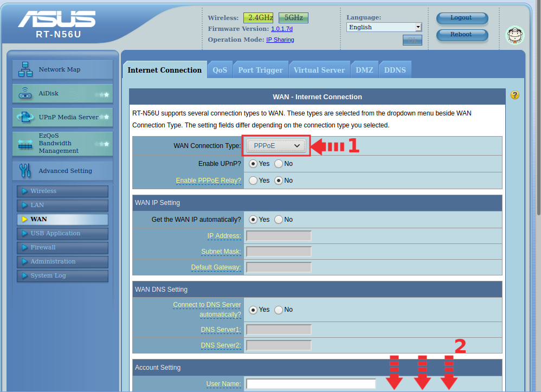Select Yes for Enable PPPoE Relay

coord(253,181)
